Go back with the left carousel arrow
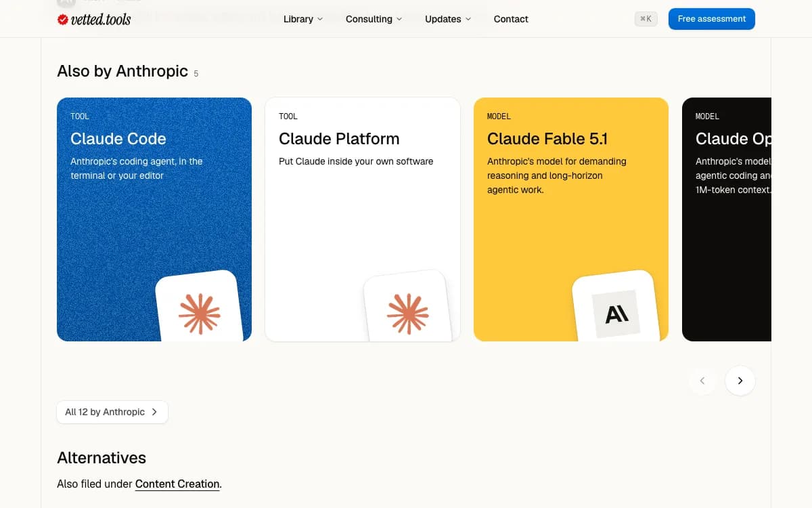 click(702, 381)
